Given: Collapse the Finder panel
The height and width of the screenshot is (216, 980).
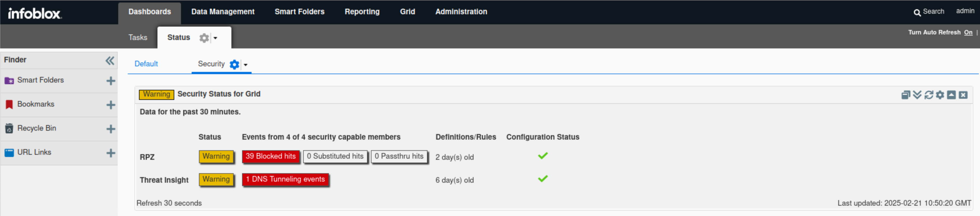Looking at the screenshot, I should pos(110,60).
